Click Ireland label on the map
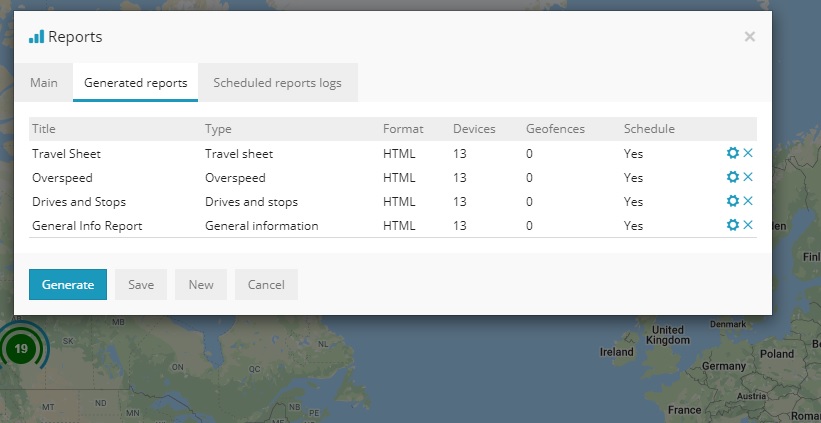Viewport: 821px width, 423px height. pyautogui.click(x=616, y=352)
